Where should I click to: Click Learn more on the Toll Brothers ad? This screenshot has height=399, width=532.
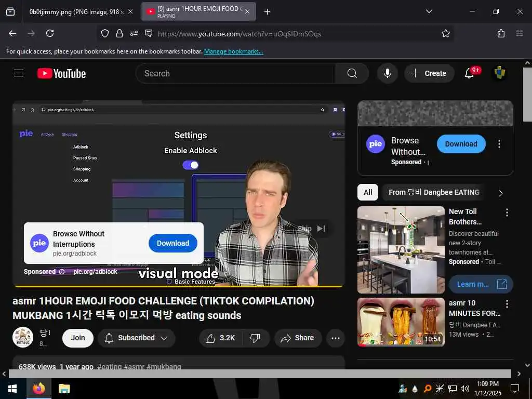coord(481,284)
